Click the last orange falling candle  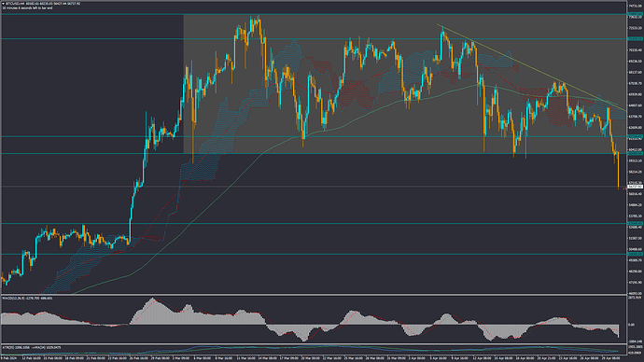tap(618, 171)
